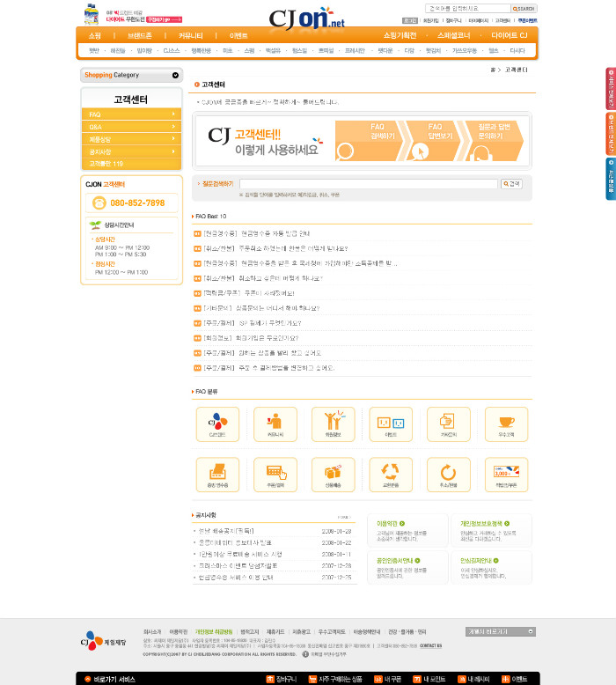
Task: Open the exchange/return FAQ category with recycle arrows
Action: pos(391,475)
